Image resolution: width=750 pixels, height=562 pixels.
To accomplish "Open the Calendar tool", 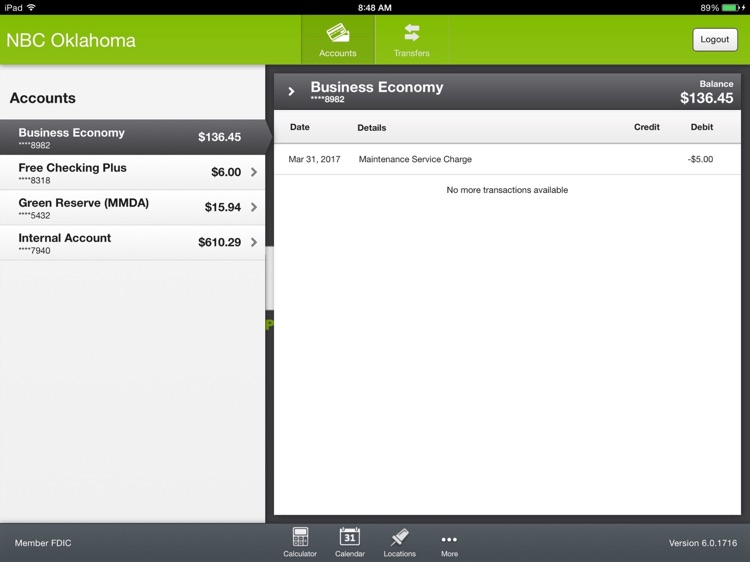I will pyautogui.click(x=350, y=542).
